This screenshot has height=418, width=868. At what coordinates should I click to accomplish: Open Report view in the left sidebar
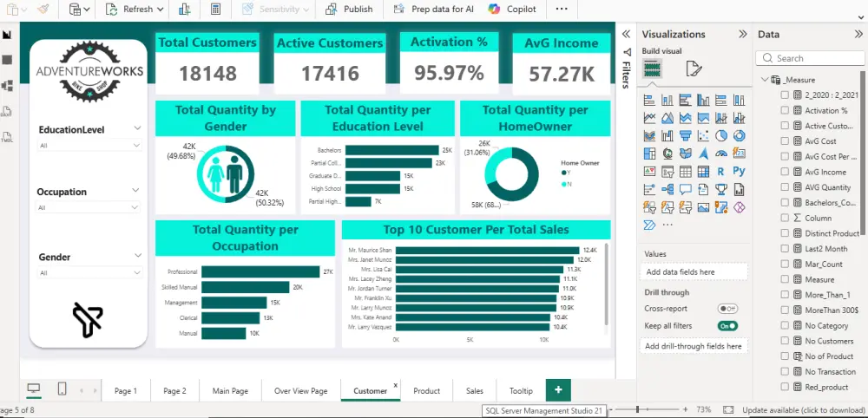(7, 35)
